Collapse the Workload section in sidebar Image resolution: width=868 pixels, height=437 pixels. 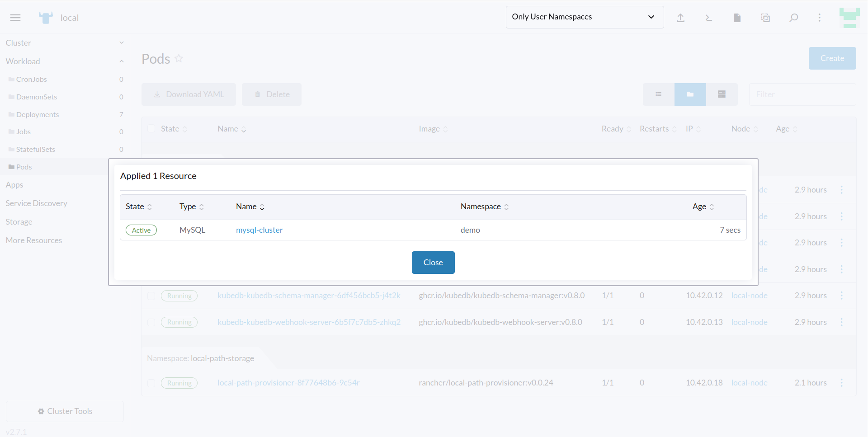pos(64,61)
